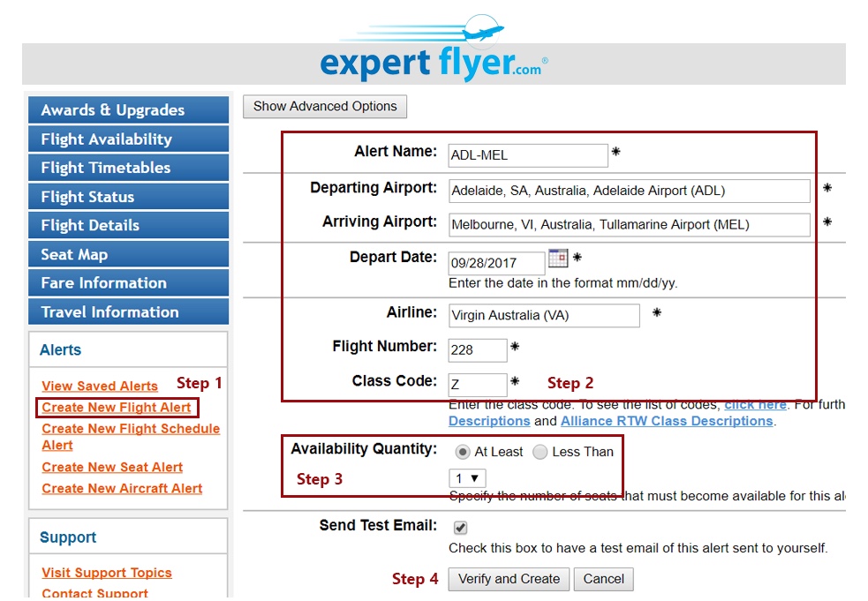
Task: Open the calendar date picker icon
Action: (558, 258)
